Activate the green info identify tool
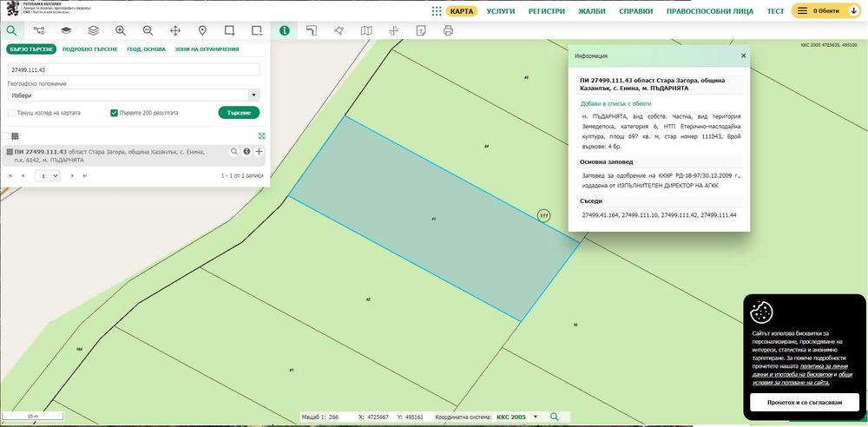 [284, 30]
